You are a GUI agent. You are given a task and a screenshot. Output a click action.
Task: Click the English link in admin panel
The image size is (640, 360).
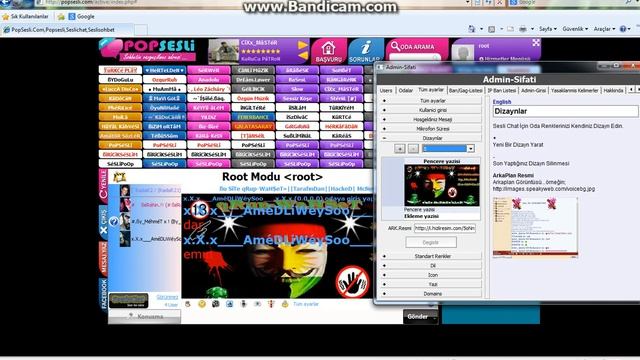tap(502, 102)
